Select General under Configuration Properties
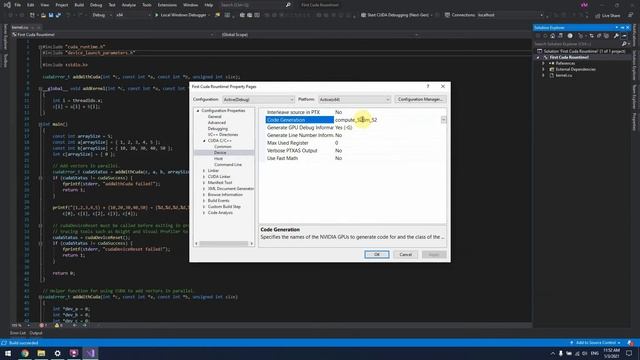 coord(214,116)
